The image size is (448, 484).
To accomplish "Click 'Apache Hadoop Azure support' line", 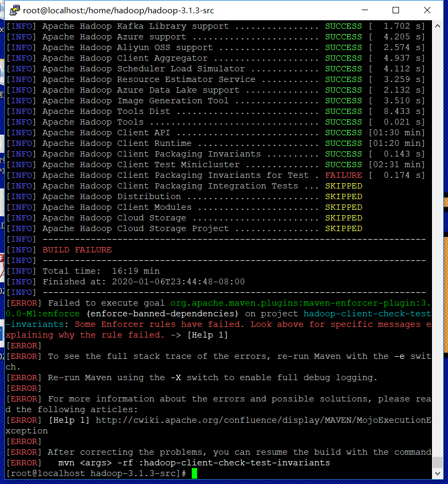I will [x=216, y=37].
